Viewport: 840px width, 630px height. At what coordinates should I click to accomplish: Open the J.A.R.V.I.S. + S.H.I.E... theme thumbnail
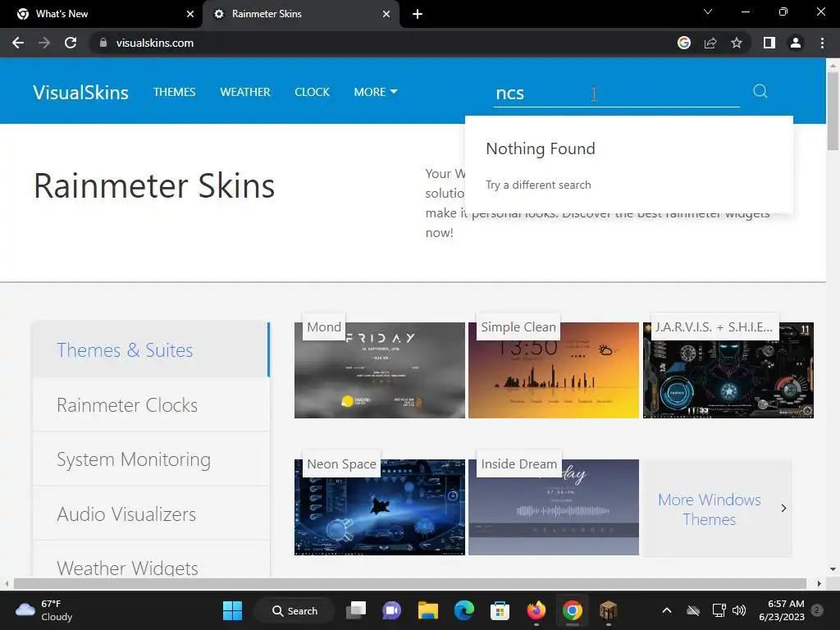point(728,370)
